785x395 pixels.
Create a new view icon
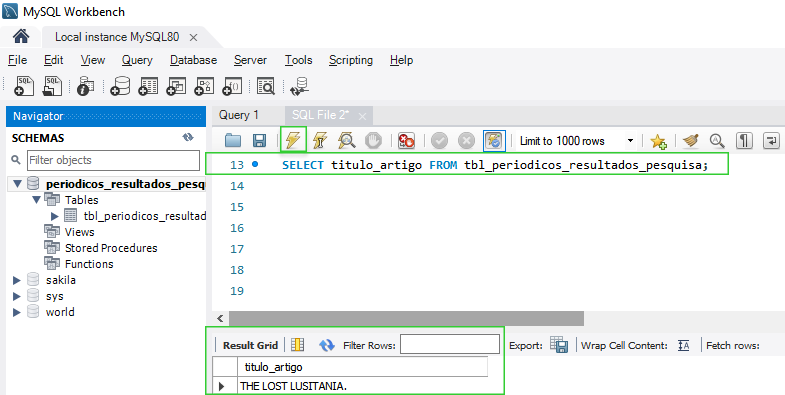tap(176, 86)
